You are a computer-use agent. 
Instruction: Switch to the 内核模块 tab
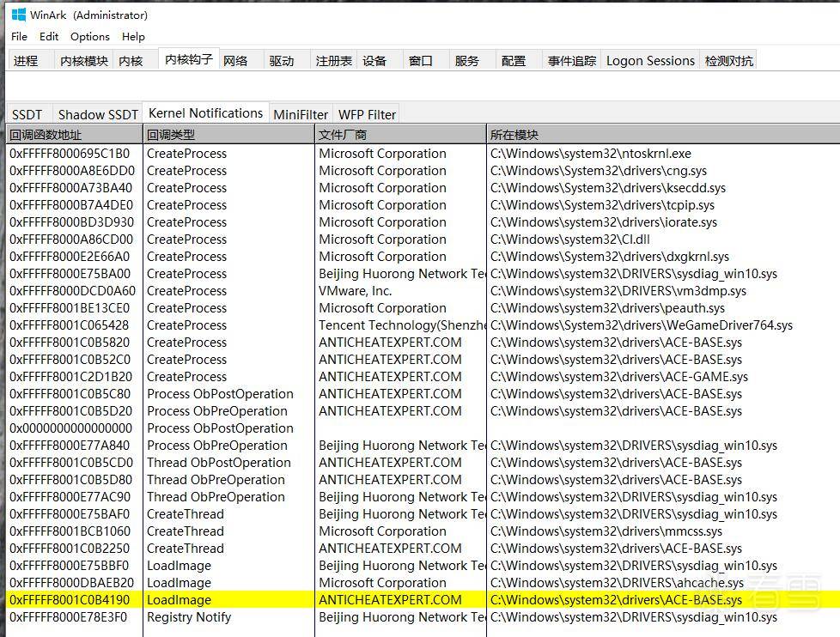(84, 60)
